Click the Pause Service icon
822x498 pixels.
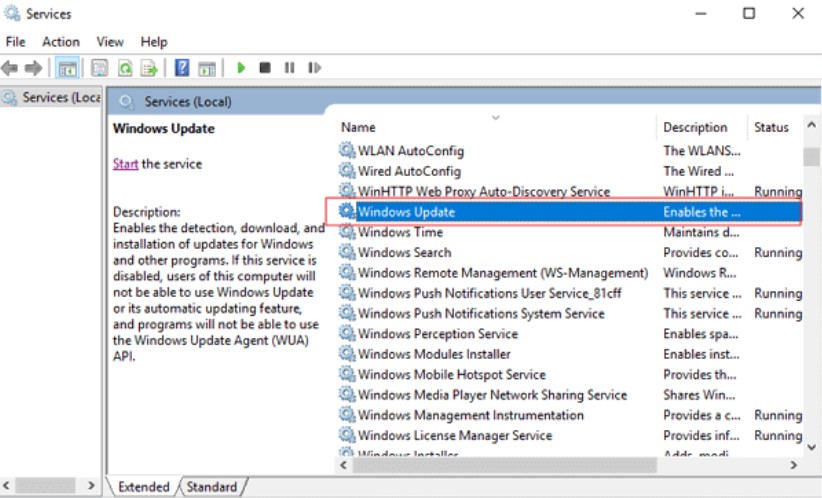[x=289, y=68]
